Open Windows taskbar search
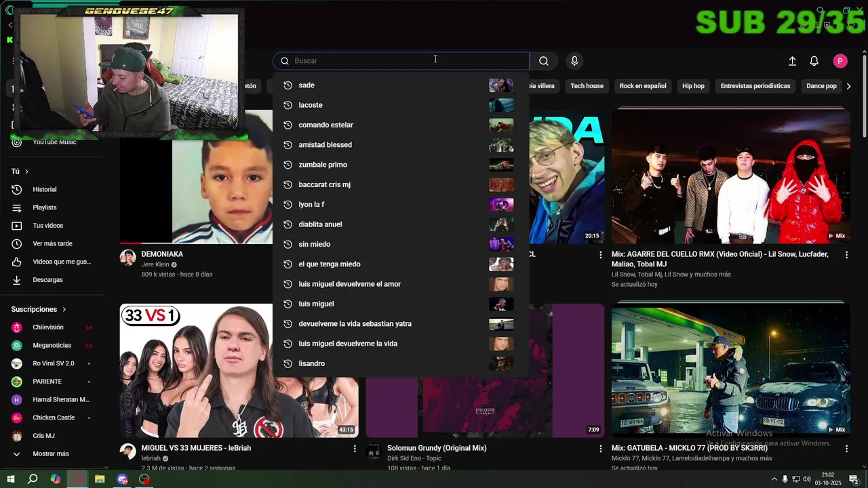The width and height of the screenshot is (868, 488). [33, 479]
